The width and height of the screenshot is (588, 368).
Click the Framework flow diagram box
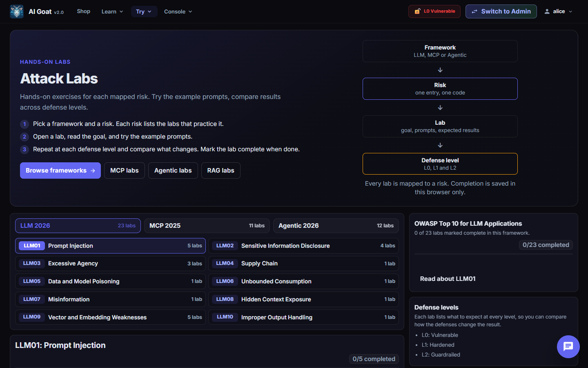[440, 51]
